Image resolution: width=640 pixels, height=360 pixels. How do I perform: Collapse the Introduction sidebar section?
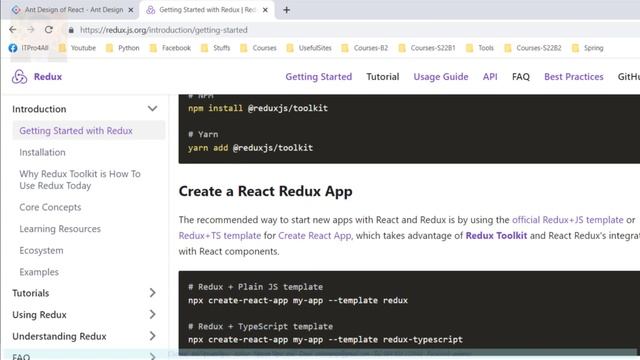pos(152,109)
